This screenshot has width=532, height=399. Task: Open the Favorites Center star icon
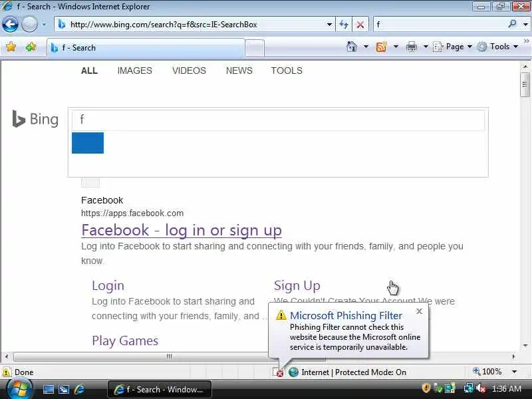click(x=11, y=47)
